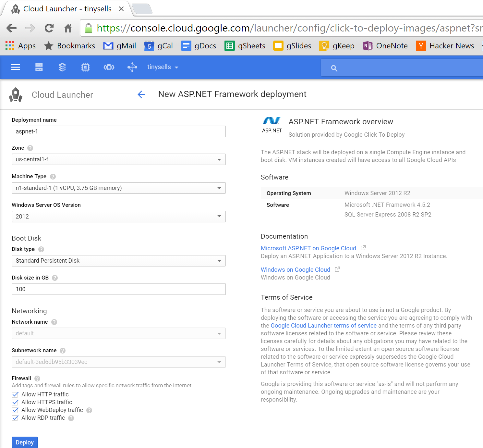Show help for Allow WebDeploy traffic
Screen dimensions: 483x448
(x=89, y=410)
